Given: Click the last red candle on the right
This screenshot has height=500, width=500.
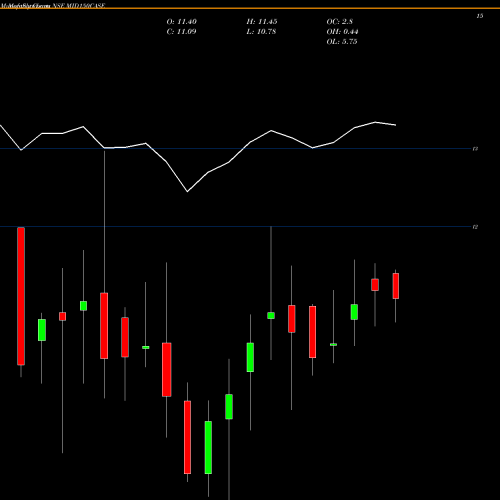Looking at the screenshot, I should point(396,286).
